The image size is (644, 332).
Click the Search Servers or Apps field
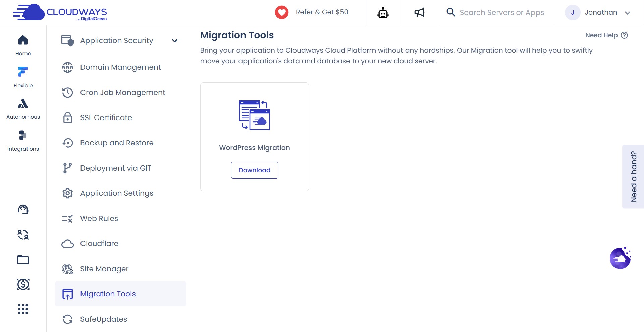point(502,12)
